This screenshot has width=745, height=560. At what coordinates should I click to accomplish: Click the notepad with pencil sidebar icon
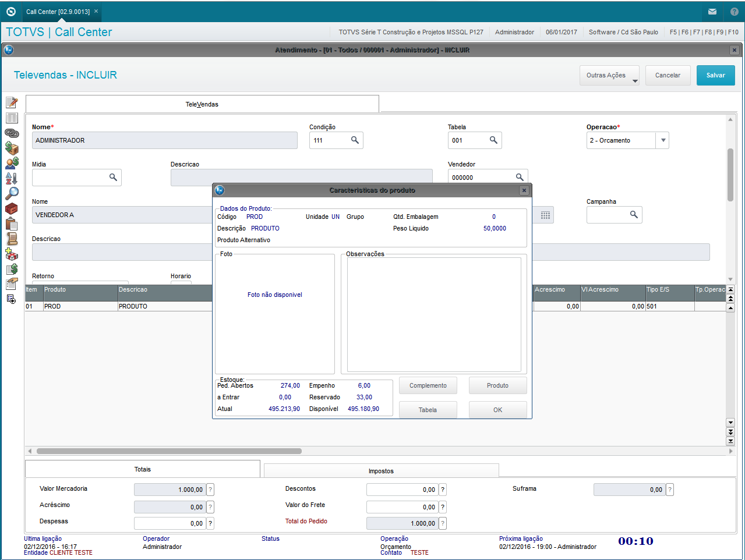click(x=12, y=102)
